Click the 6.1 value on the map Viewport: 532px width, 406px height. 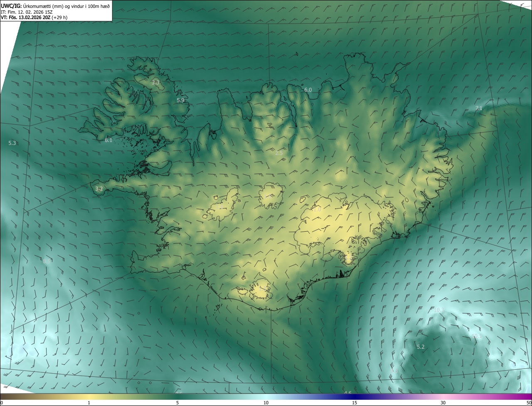108,140
